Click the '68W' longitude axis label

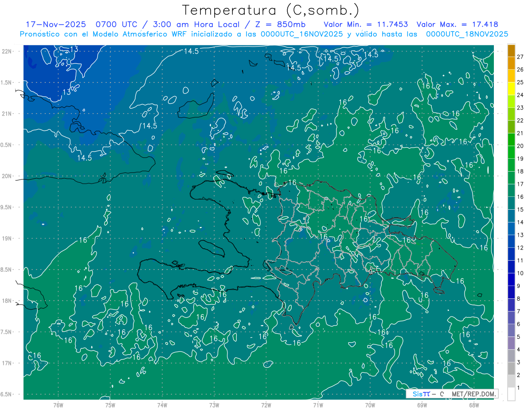474,405
